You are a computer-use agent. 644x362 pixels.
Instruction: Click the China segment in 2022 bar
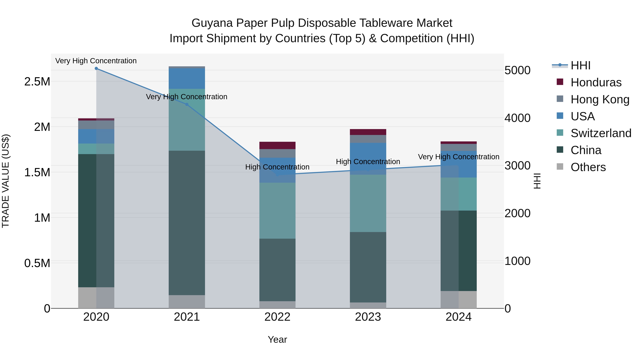pos(277,270)
